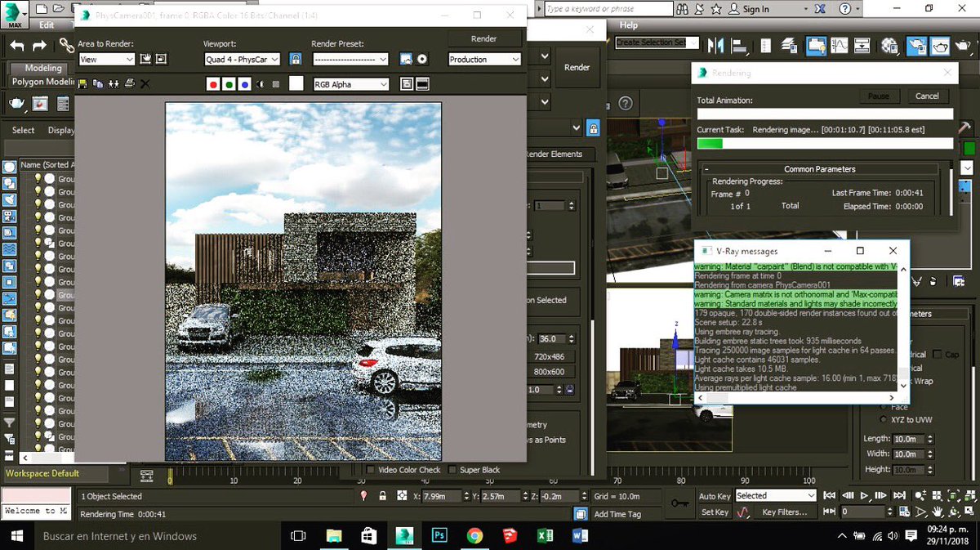Open Photoshop from the Windows taskbar
The height and width of the screenshot is (550, 980).
click(x=439, y=536)
